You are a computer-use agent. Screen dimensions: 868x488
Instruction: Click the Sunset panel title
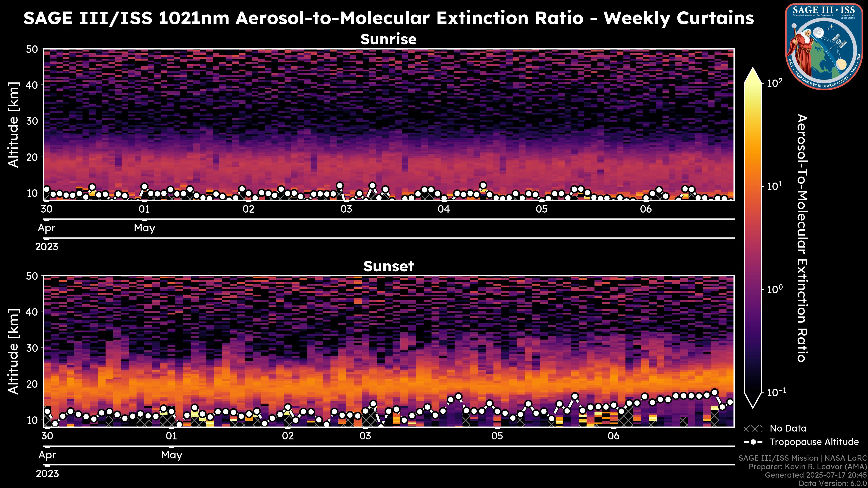pos(389,266)
